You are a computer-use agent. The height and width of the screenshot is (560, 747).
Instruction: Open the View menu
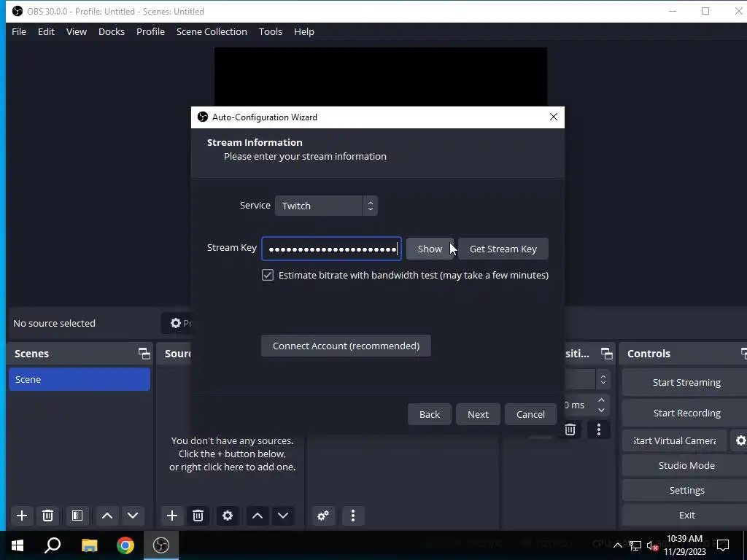click(76, 31)
